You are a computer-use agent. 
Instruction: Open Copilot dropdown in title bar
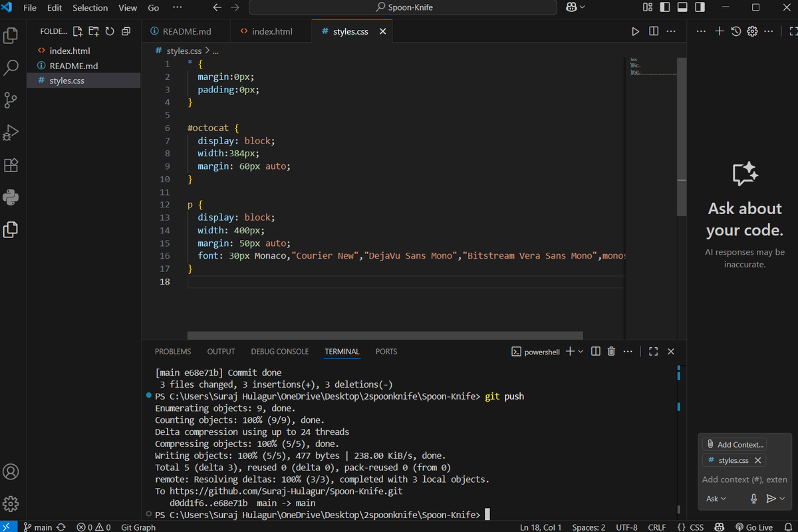[576, 7]
